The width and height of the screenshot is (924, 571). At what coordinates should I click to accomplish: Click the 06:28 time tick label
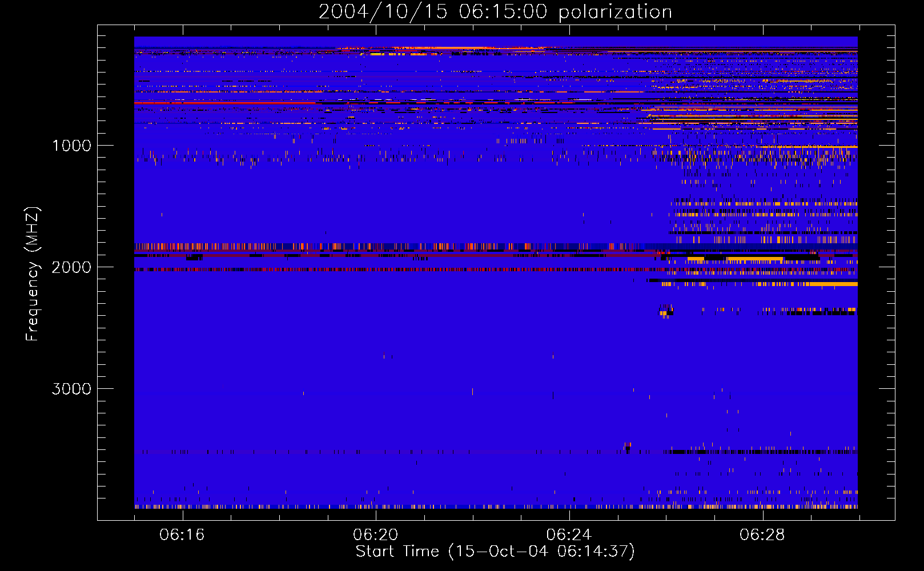click(762, 535)
